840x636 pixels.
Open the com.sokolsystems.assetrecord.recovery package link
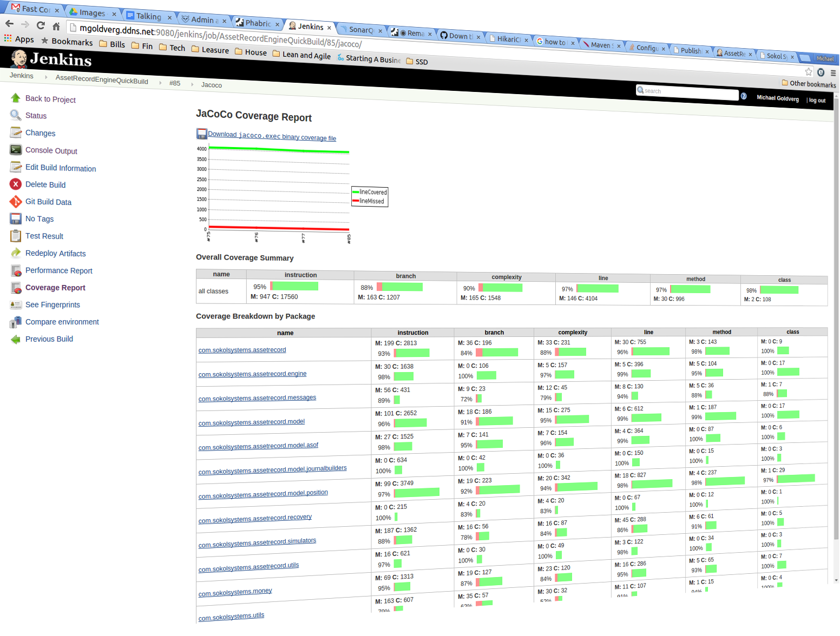pos(255,519)
